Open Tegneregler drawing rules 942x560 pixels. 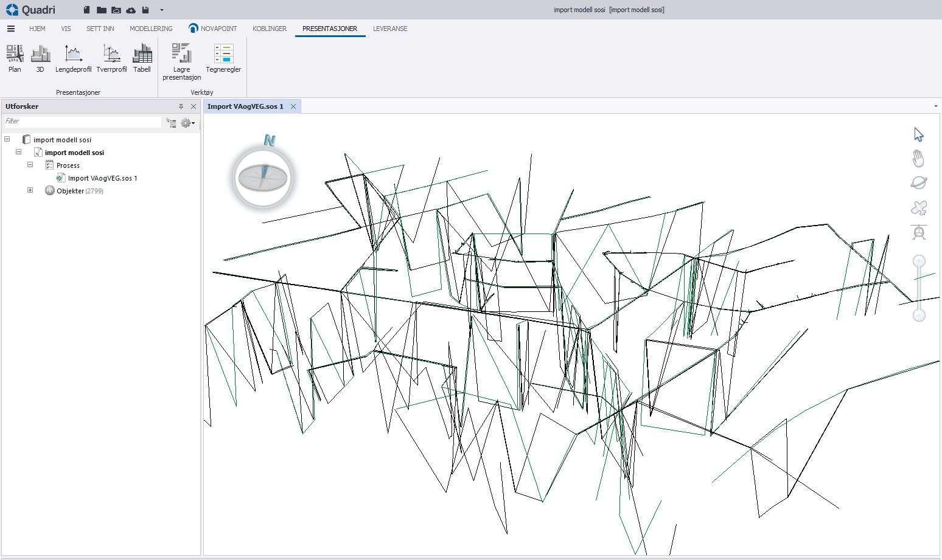223,59
